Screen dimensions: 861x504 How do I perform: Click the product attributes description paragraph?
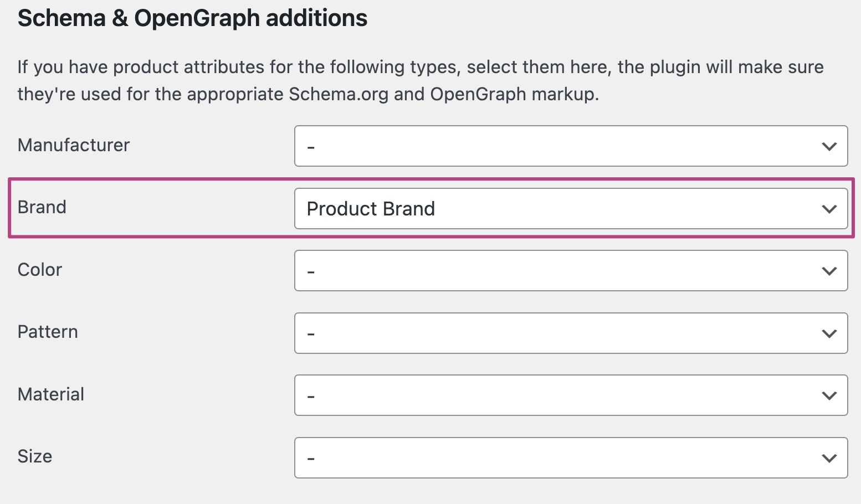pyautogui.click(x=420, y=81)
